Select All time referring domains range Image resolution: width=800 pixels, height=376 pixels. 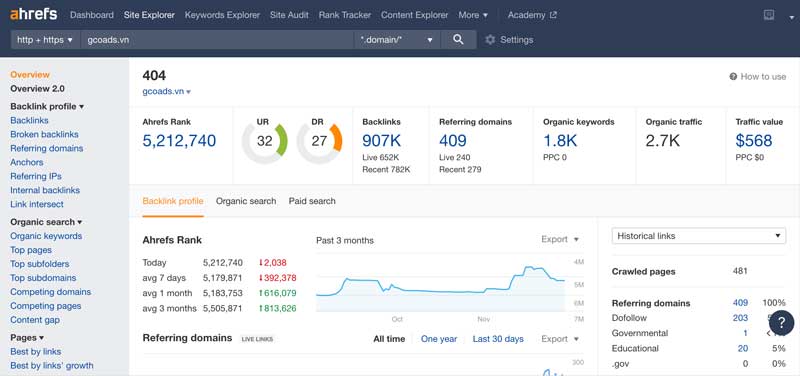[389, 339]
